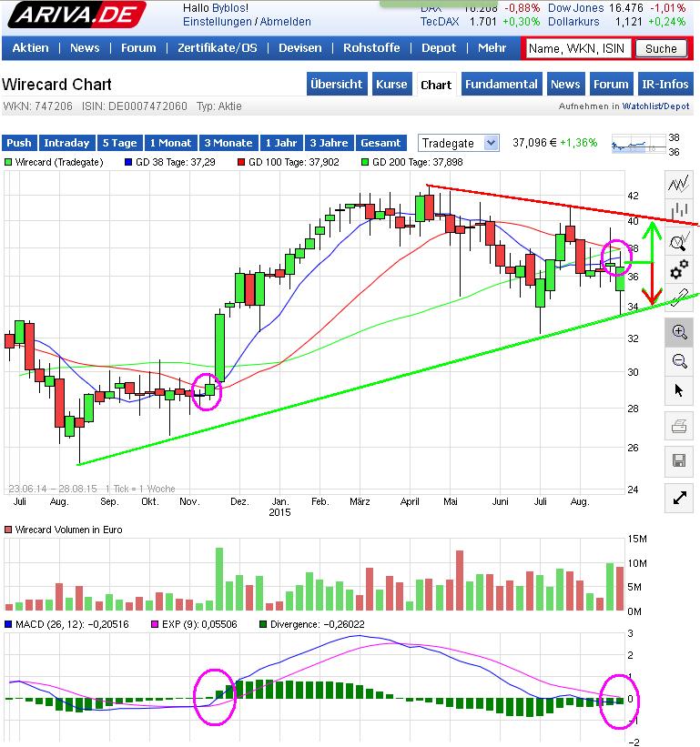Open the chart analysis magnifier tool

pyautogui.click(x=678, y=241)
